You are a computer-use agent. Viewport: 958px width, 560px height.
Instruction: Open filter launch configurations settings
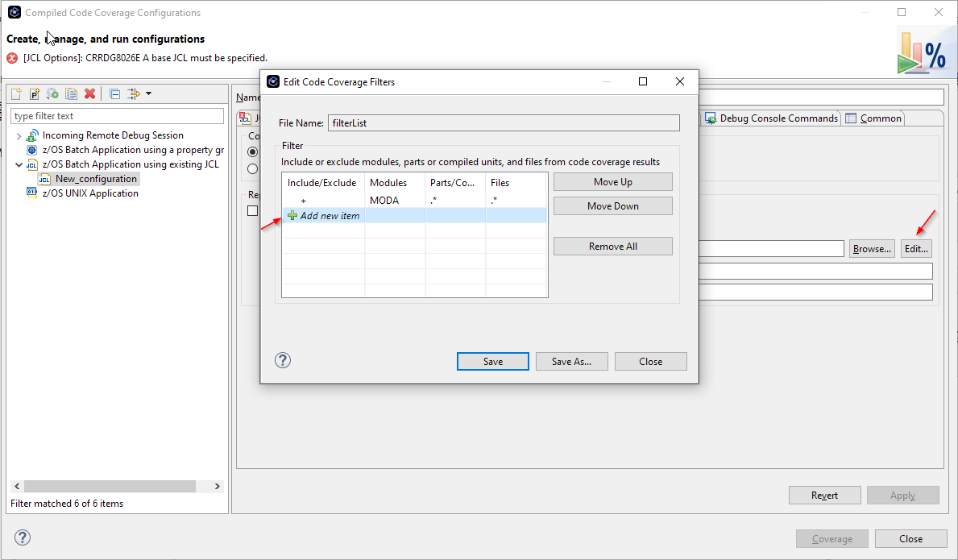coord(133,93)
